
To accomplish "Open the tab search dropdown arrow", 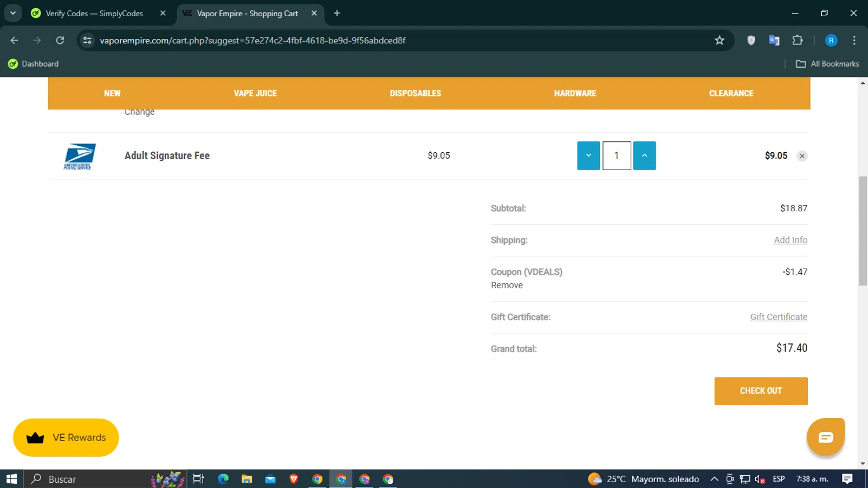I will tap(13, 13).
